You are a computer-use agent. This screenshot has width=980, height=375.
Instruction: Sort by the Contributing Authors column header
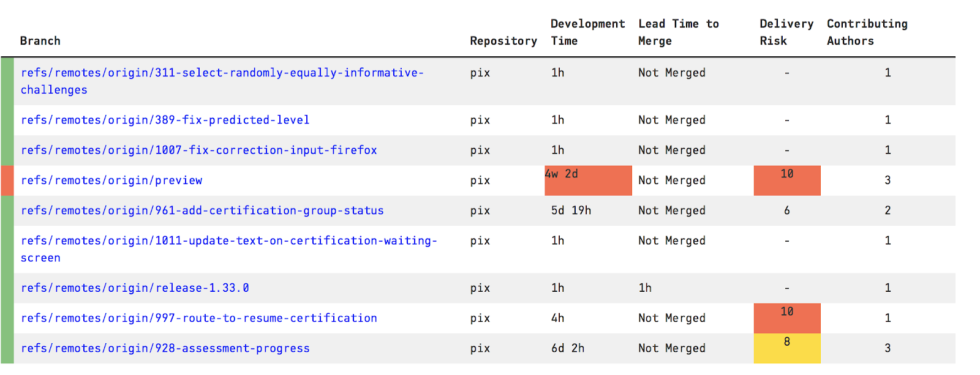point(867,32)
